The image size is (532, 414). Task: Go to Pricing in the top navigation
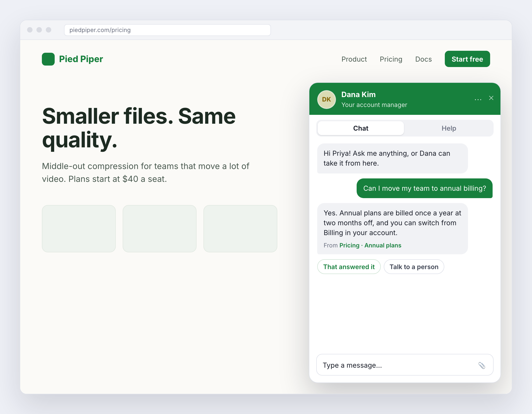click(391, 59)
